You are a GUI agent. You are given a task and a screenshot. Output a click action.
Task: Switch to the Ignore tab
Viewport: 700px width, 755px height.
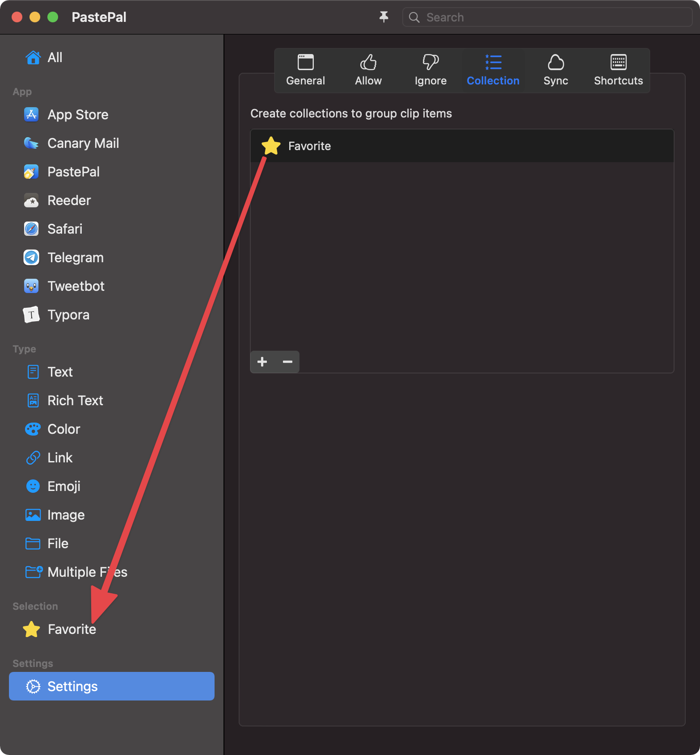[430, 71]
